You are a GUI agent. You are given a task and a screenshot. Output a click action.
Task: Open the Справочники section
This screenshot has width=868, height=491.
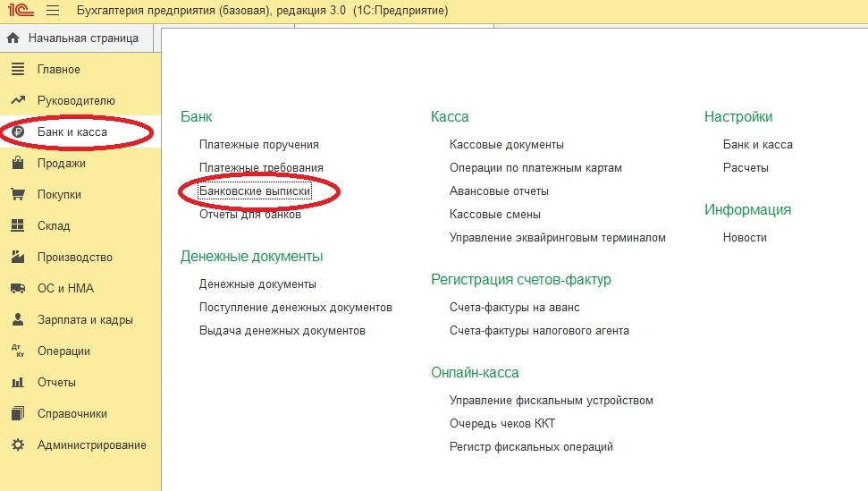(72, 414)
